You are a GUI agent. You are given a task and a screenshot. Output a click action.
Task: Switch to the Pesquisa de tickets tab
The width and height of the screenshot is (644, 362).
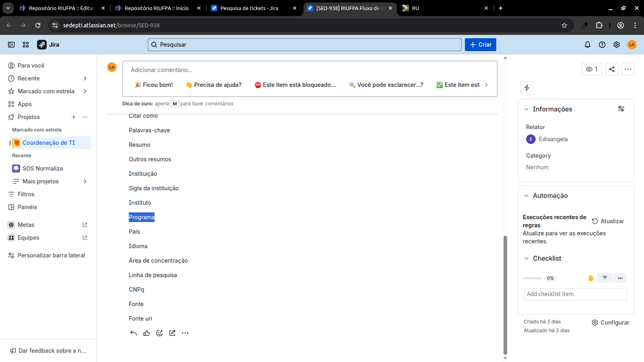(249, 8)
